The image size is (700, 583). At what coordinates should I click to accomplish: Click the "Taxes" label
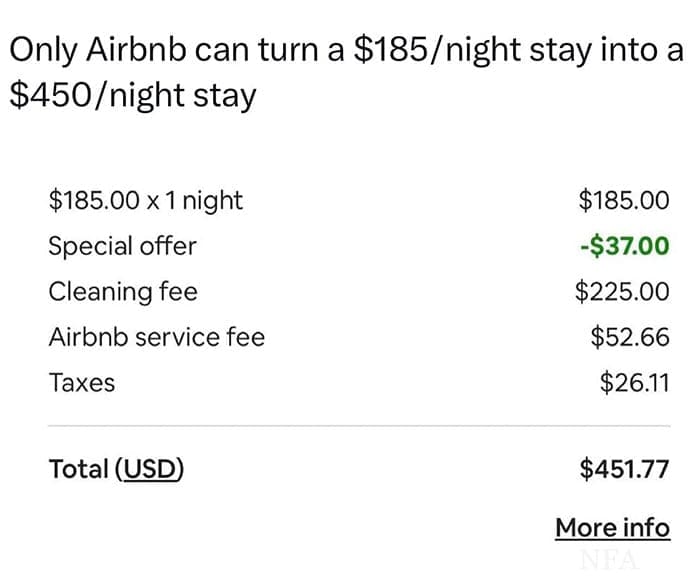click(x=82, y=383)
